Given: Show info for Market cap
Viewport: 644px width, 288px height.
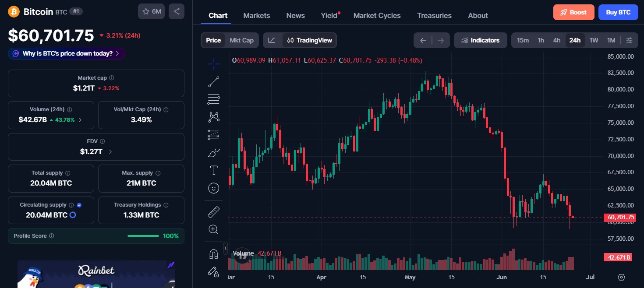Looking at the screenshot, I should tap(112, 78).
